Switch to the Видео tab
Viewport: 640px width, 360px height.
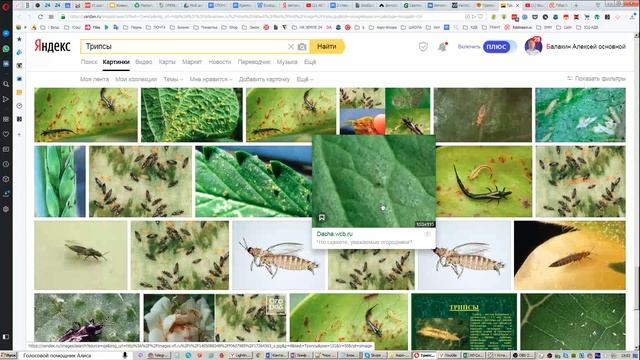144,62
